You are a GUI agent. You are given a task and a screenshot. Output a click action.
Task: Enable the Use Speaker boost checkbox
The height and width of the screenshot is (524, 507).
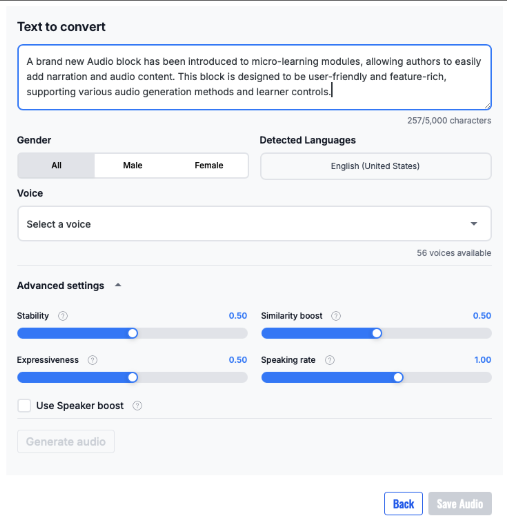24,406
